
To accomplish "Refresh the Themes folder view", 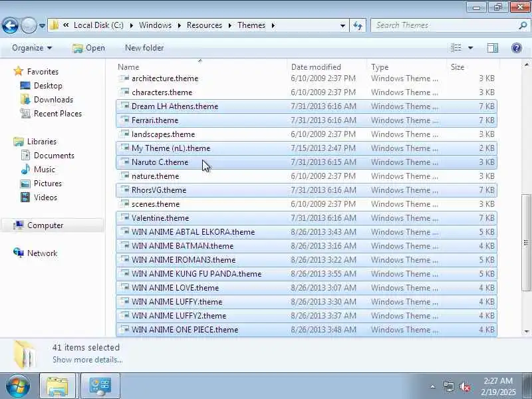I will [358, 25].
